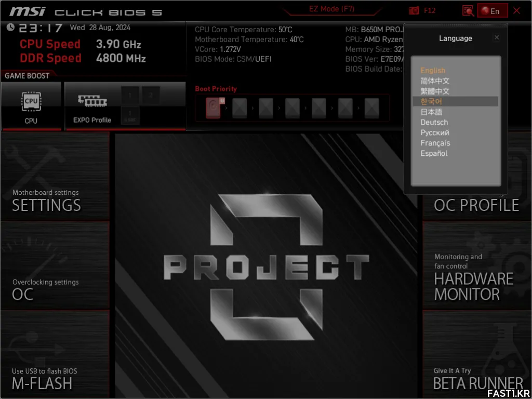Open Motherboard SETTINGS section
The width and height of the screenshot is (532, 399).
tap(55, 177)
